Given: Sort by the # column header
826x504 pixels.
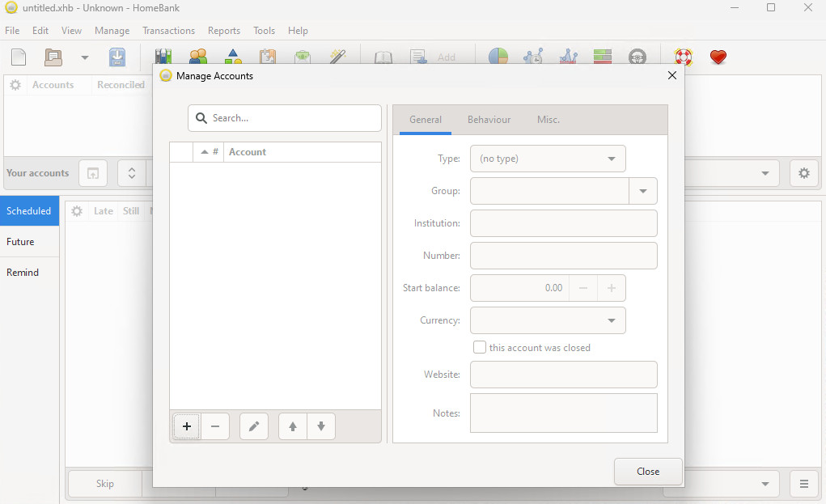Looking at the screenshot, I should (x=209, y=151).
